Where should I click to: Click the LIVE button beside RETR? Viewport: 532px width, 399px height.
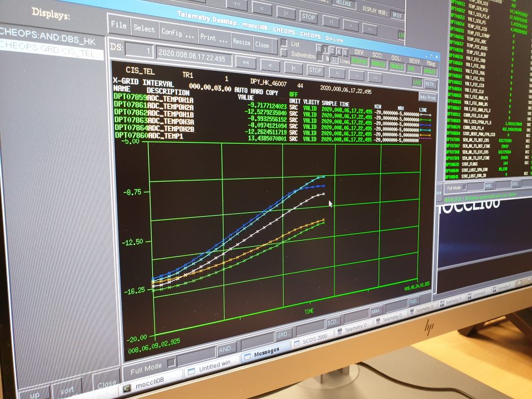[x=417, y=83]
